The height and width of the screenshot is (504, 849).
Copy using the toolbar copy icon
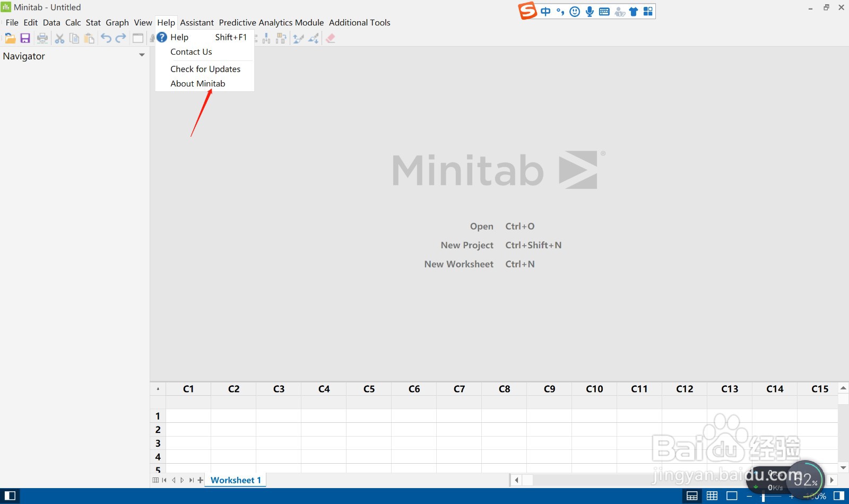pos(74,38)
